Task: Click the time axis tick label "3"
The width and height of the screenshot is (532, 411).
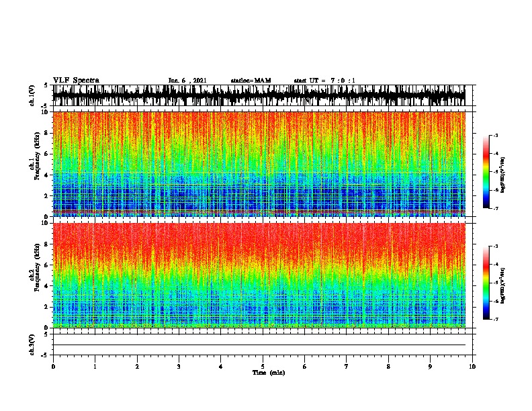Action: click(x=179, y=367)
